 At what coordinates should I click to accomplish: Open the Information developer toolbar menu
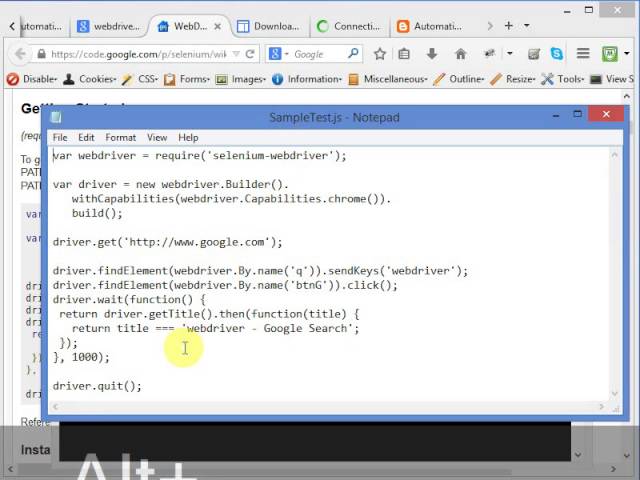307,79
